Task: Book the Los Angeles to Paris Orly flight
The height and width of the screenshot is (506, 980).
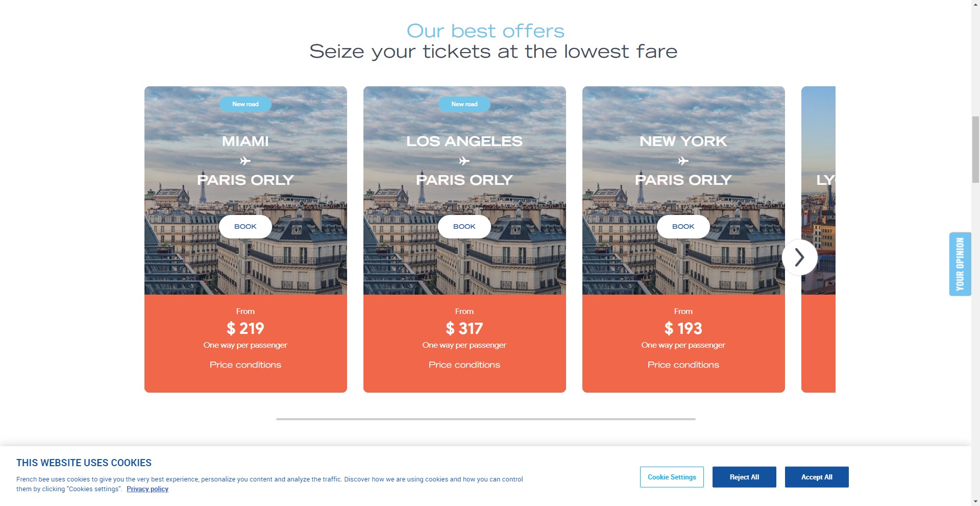Action: pyautogui.click(x=464, y=227)
